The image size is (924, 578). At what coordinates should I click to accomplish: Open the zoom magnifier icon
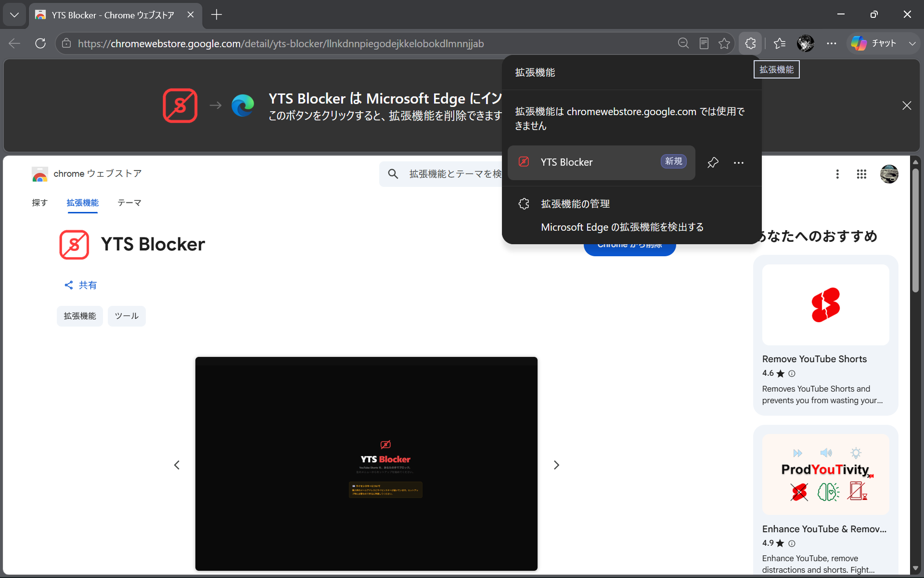click(683, 43)
